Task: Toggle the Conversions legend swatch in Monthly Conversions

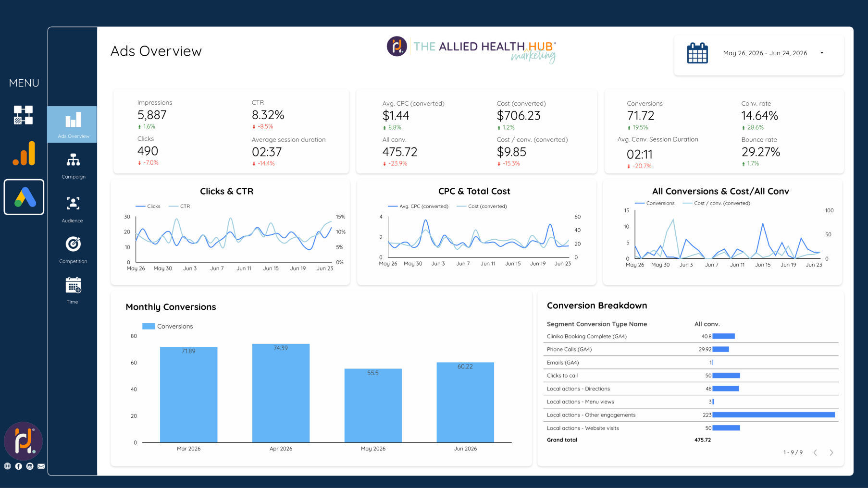Action: pyautogui.click(x=149, y=326)
